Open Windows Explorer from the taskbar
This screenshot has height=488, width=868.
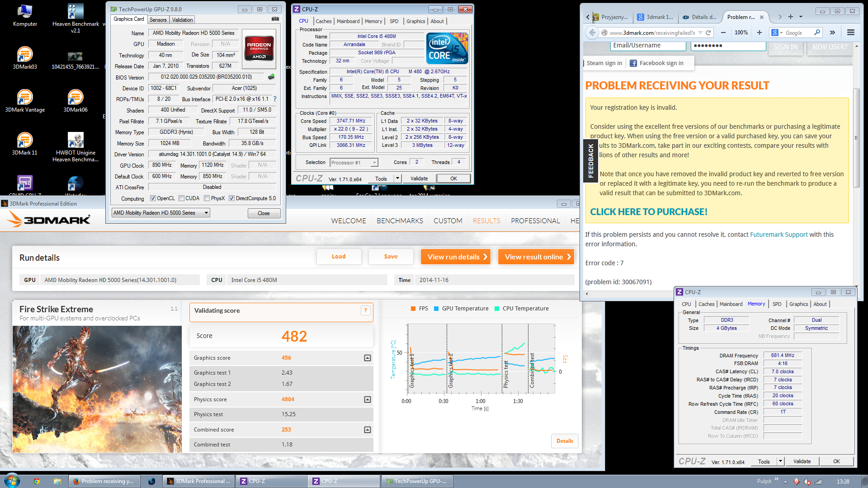point(57,481)
